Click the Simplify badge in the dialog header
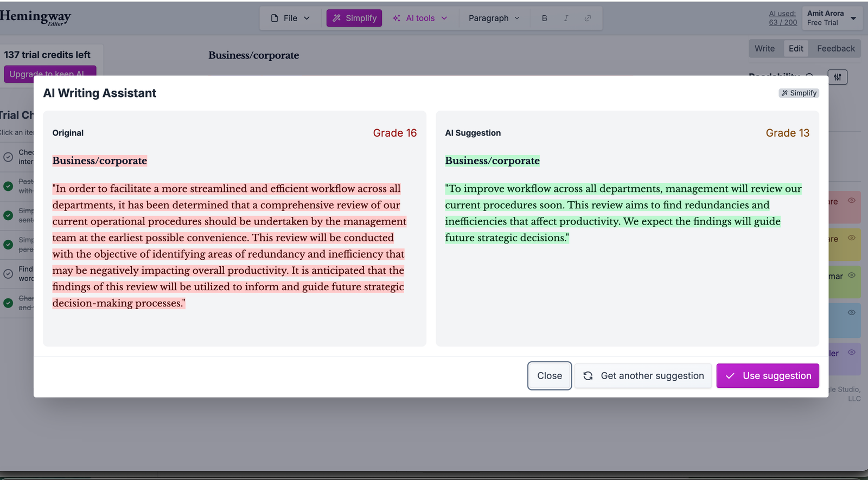The width and height of the screenshot is (868, 480). click(x=799, y=93)
